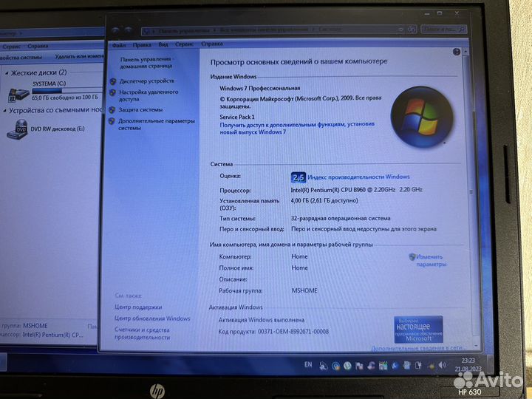
Task: Click shield icon beside Диспетчер устройств
Action: 113,81
